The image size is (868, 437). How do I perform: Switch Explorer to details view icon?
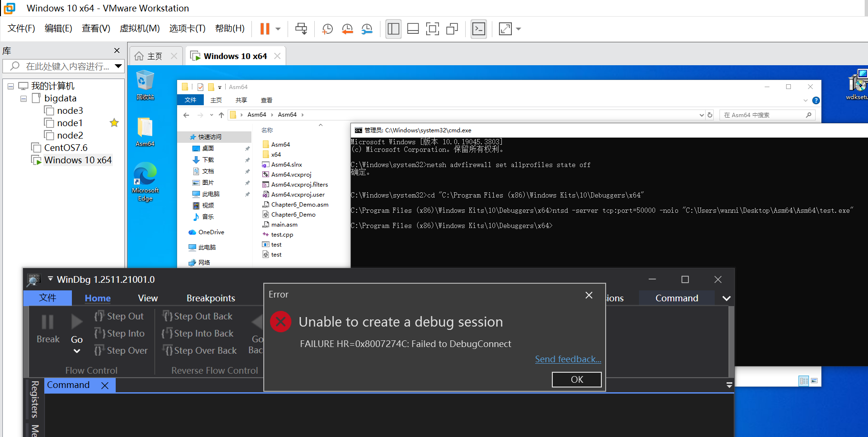pos(804,381)
